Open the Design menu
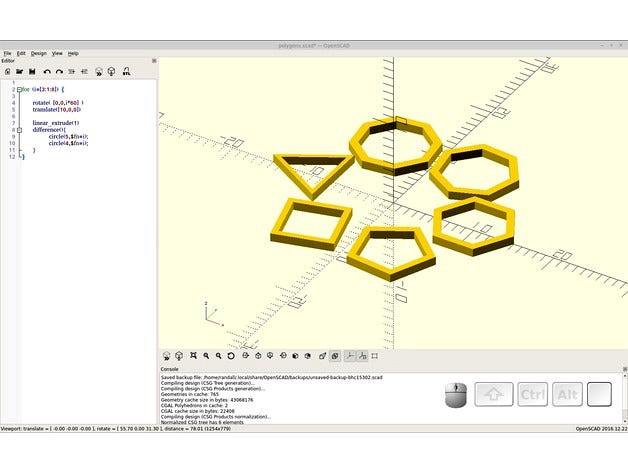 (x=39, y=53)
